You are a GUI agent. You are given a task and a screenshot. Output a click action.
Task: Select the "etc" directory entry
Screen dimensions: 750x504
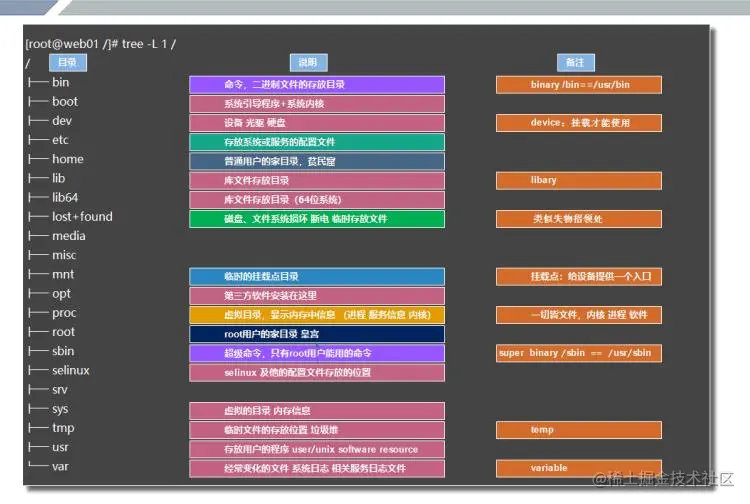pos(60,140)
